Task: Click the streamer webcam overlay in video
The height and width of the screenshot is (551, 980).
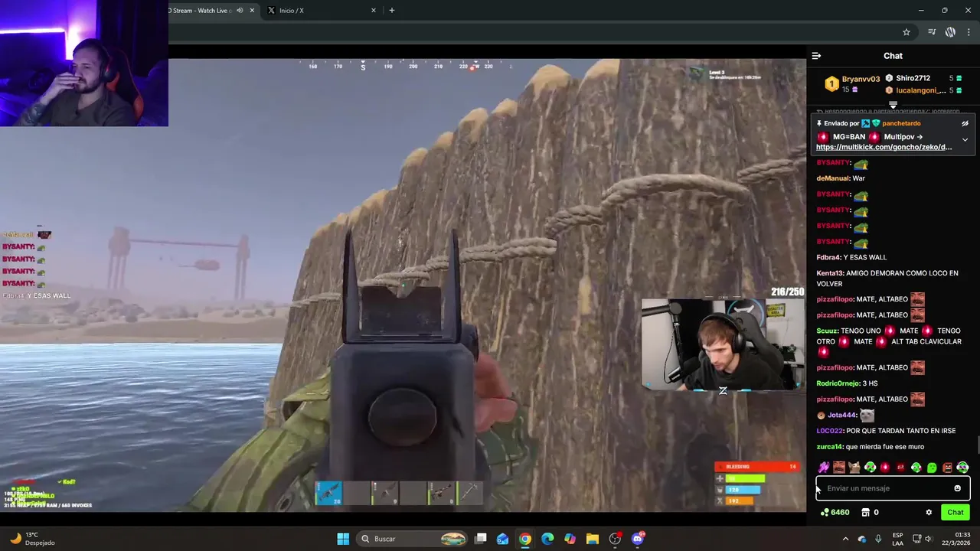Action: coord(723,344)
